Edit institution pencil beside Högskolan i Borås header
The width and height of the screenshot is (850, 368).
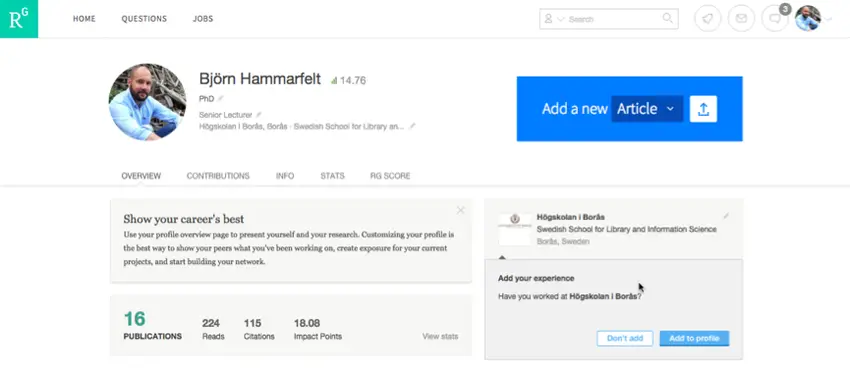coord(413,126)
